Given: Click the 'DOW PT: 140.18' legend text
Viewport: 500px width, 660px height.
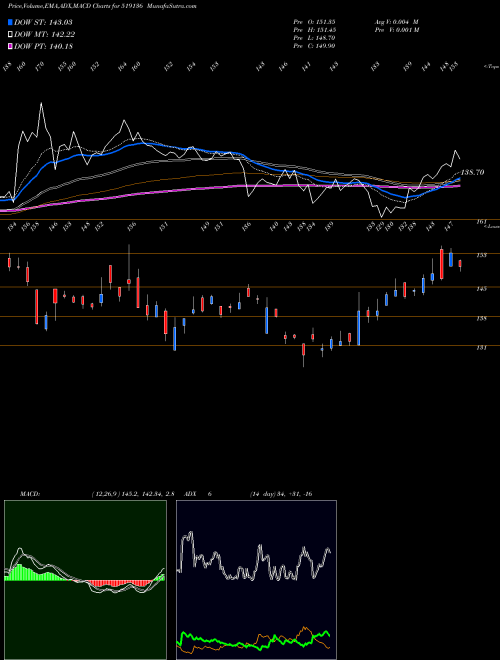Looking at the screenshot, I should (x=43, y=47).
